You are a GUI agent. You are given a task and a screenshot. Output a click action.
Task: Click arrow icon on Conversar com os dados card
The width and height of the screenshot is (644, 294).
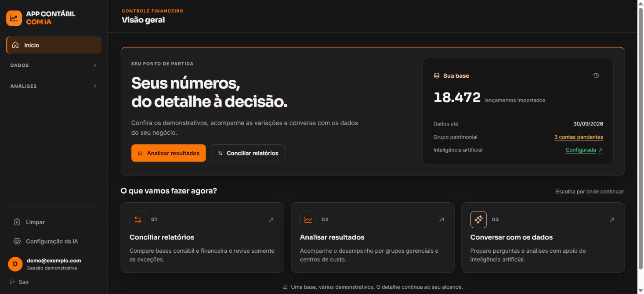pyautogui.click(x=612, y=219)
